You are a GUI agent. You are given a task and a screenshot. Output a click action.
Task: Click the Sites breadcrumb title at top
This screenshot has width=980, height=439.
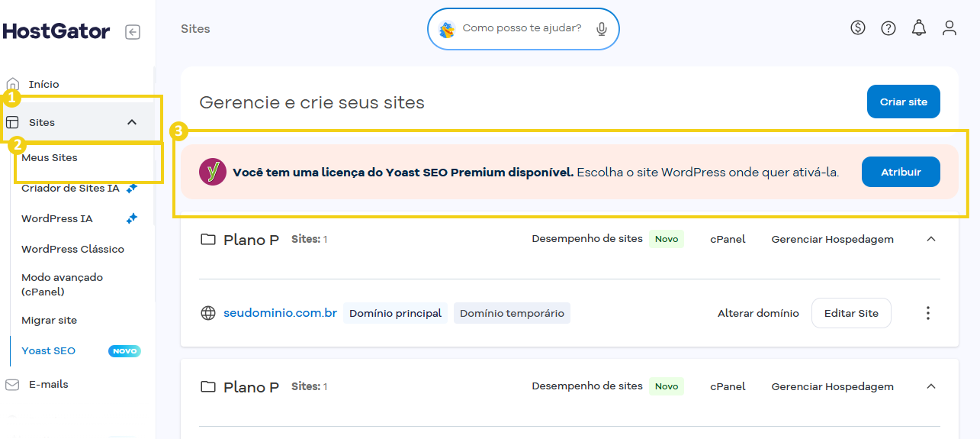(x=195, y=29)
